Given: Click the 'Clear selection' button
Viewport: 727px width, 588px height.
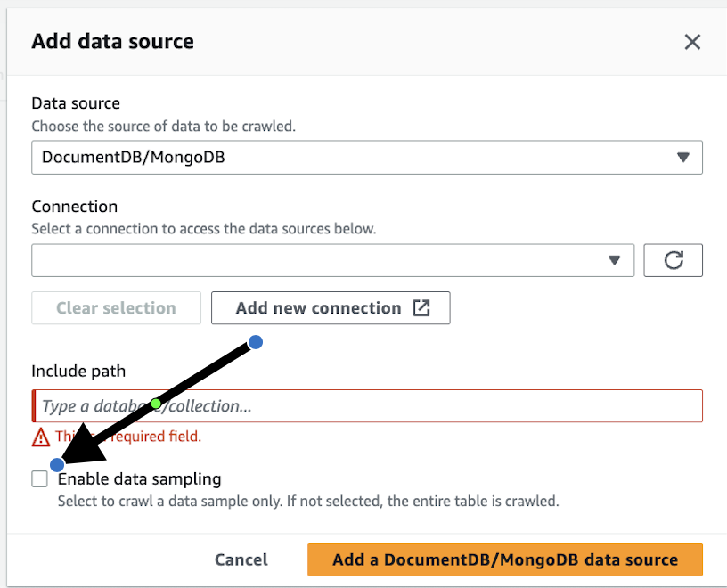Looking at the screenshot, I should pos(116,308).
